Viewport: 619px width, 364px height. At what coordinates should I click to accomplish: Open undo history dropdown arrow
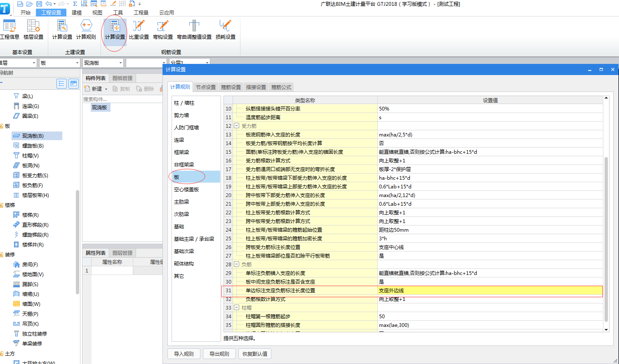pyautogui.click(x=55, y=4)
